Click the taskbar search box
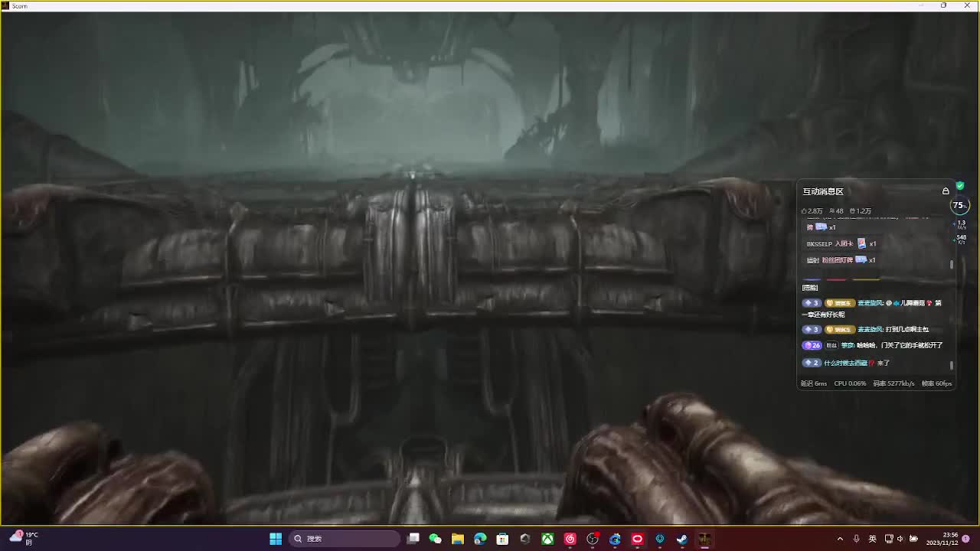980x551 pixels. pos(345,539)
